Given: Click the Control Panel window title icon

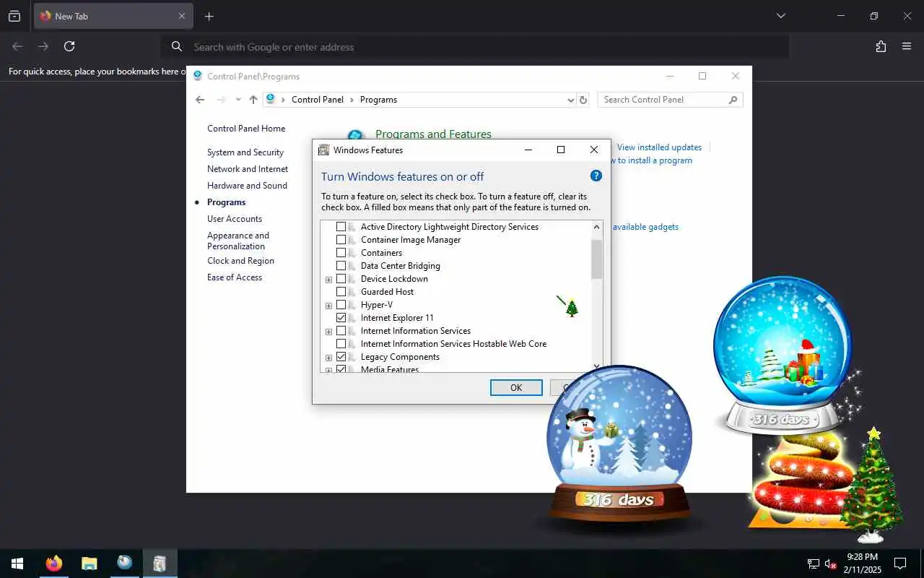Looking at the screenshot, I should coord(197,76).
